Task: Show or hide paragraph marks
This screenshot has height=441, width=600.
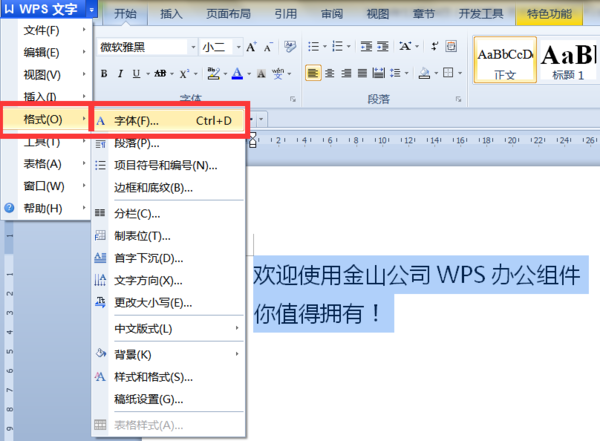Action: (x=435, y=46)
